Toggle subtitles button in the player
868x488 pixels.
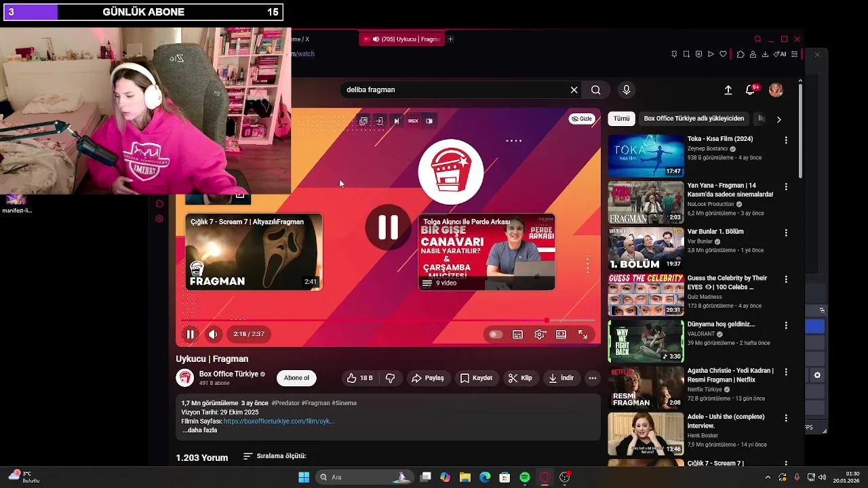[517, 334]
